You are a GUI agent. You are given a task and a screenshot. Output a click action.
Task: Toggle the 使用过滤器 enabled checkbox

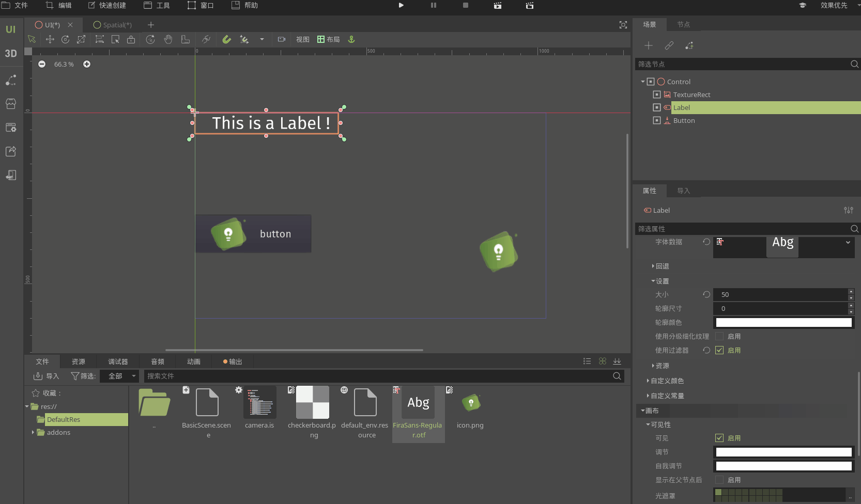719,350
